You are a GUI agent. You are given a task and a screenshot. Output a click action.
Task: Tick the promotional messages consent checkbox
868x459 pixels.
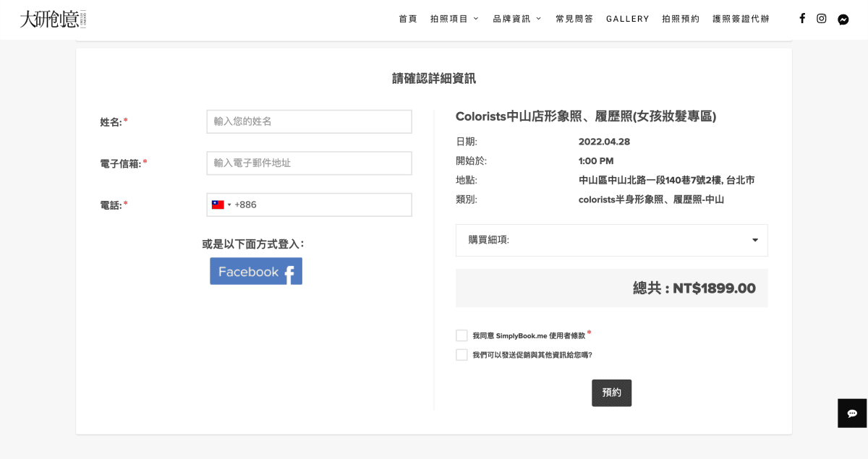click(x=461, y=355)
